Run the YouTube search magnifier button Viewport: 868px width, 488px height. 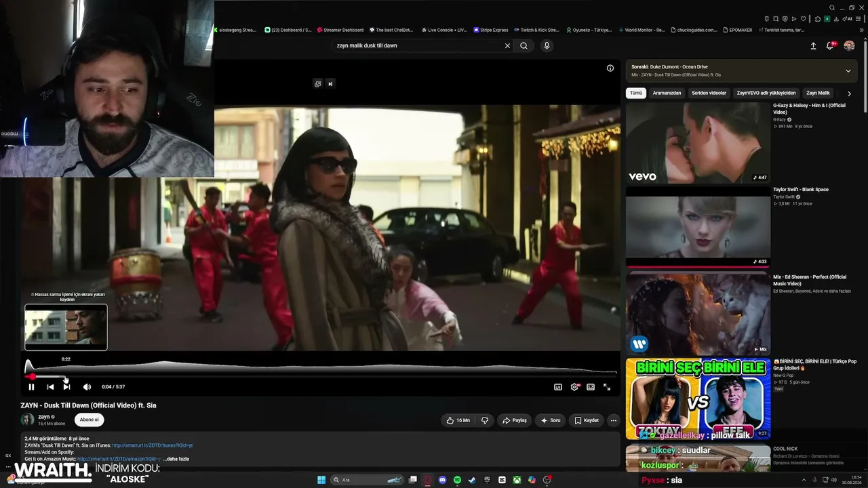point(524,45)
